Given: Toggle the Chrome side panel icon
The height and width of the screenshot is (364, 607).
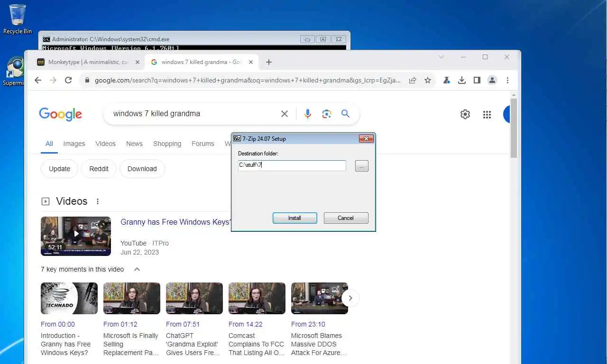Looking at the screenshot, I should [x=477, y=80].
